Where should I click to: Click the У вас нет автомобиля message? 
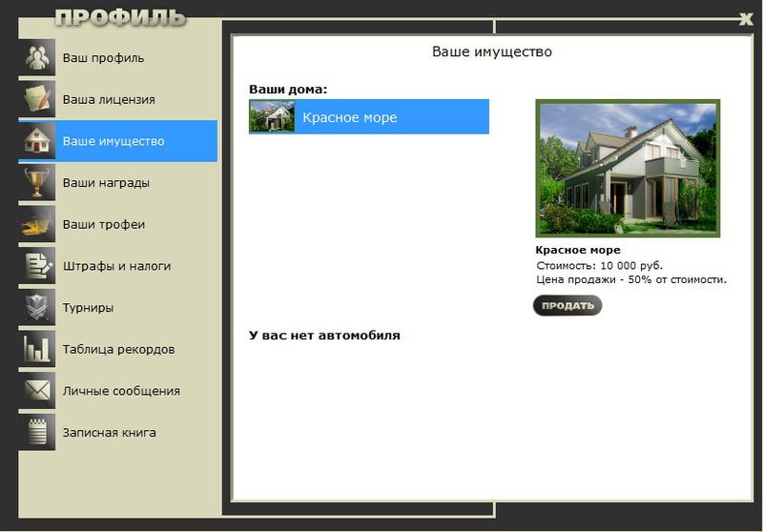pyautogui.click(x=324, y=336)
